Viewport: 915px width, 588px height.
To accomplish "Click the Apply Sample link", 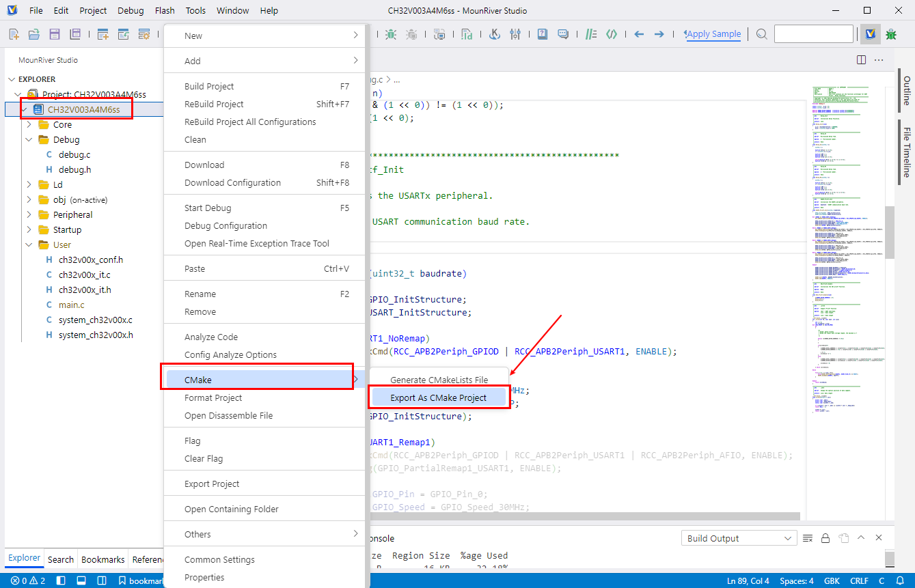I will (x=712, y=34).
